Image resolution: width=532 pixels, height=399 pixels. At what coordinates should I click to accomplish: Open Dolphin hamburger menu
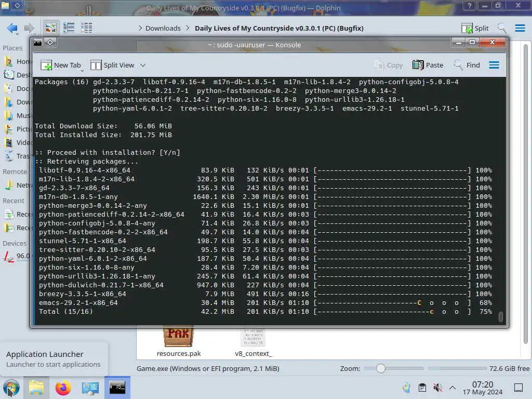pyautogui.click(x=520, y=28)
